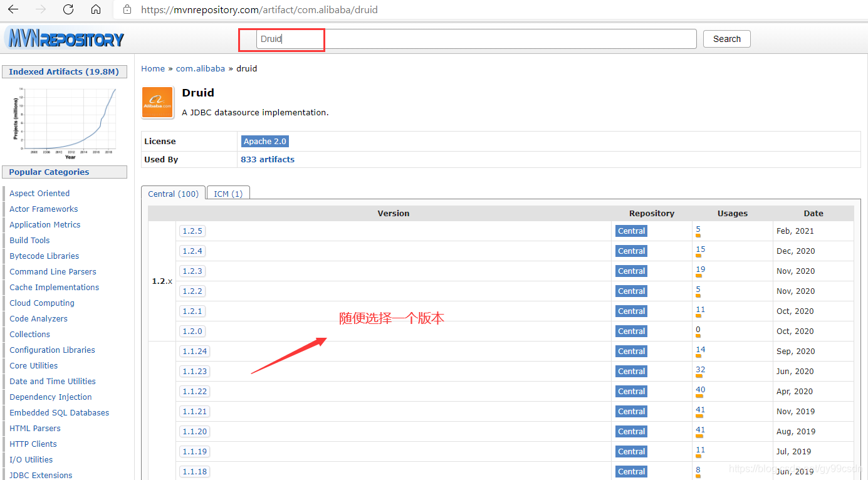Image resolution: width=868 pixels, height=480 pixels.
Task: Open the Home breadcrumb link
Action: (x=153, y=68)
